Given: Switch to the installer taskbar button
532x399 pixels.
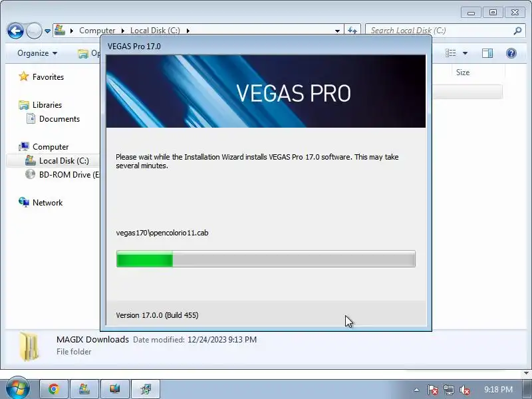Looking at the screenshot, I should pyautogui.click(x=146, y=389).
